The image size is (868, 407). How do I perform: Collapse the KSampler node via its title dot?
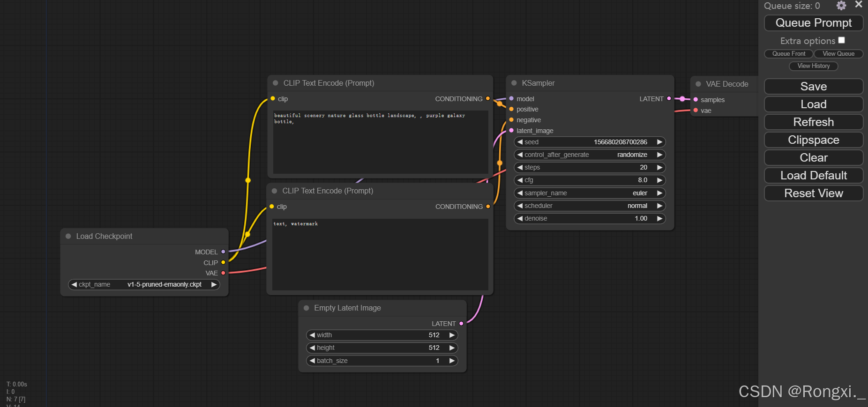click(x=514, y=83)
